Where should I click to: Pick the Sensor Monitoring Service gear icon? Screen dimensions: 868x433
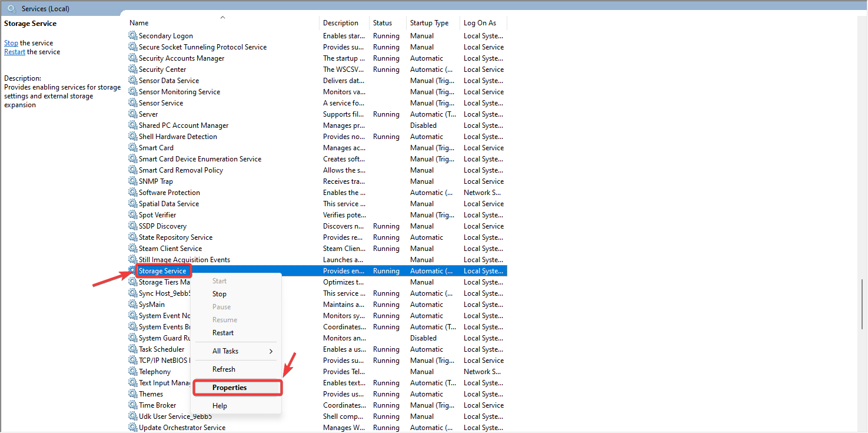(133, 92)
